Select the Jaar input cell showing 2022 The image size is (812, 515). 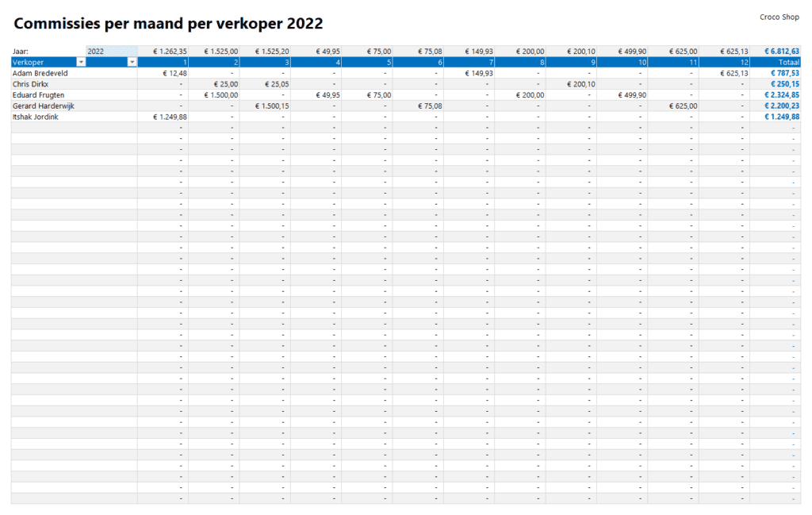click(x=111, y=51)
